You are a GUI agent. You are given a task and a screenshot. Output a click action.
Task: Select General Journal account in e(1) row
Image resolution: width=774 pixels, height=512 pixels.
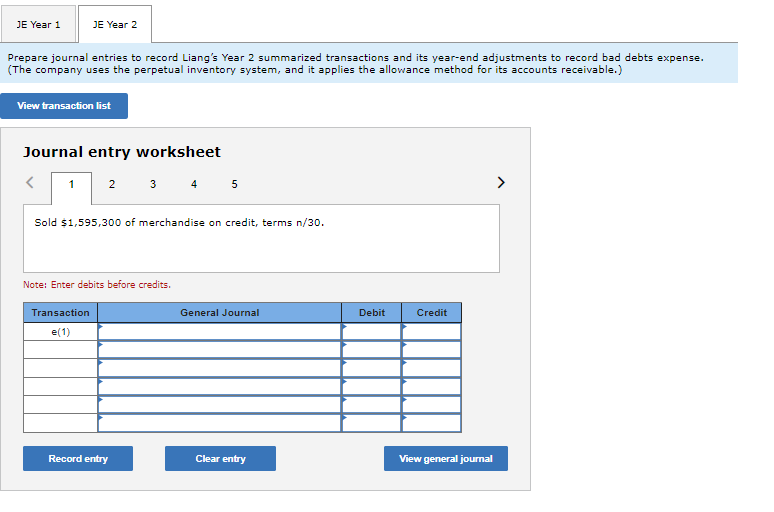point(220,332)
